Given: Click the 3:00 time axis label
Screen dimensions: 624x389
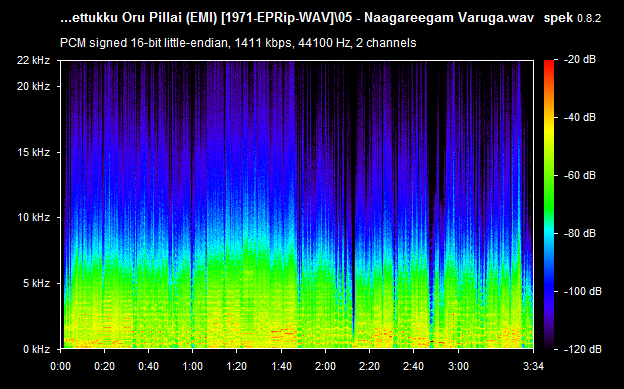Looking at the screenshot, I should click(x=458, y=366).
